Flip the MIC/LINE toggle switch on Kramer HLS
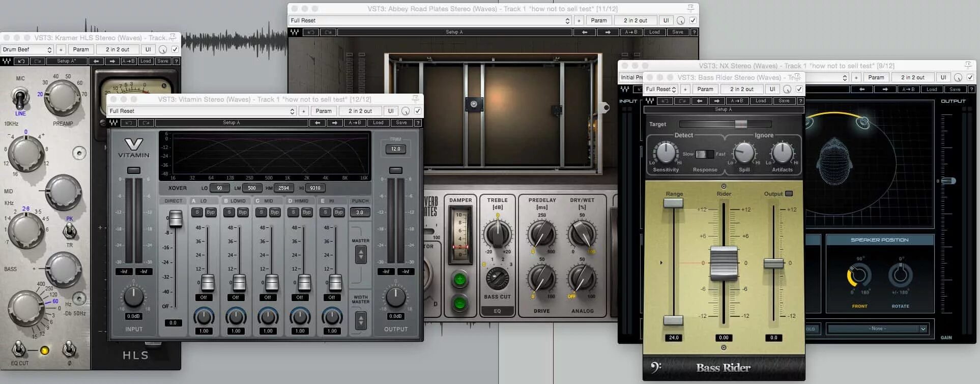This screenshot has height=384, width=980. pyautogui.click(x=20, y=97)
